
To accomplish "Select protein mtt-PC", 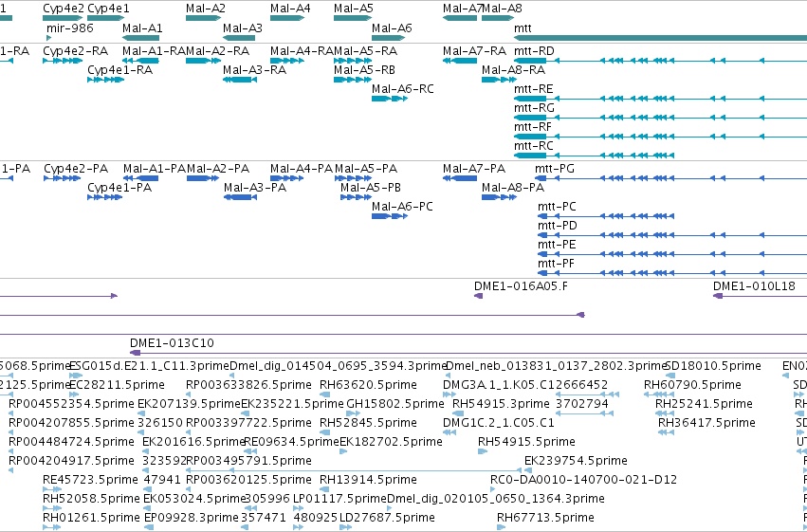I will click(x=606, y=216).
